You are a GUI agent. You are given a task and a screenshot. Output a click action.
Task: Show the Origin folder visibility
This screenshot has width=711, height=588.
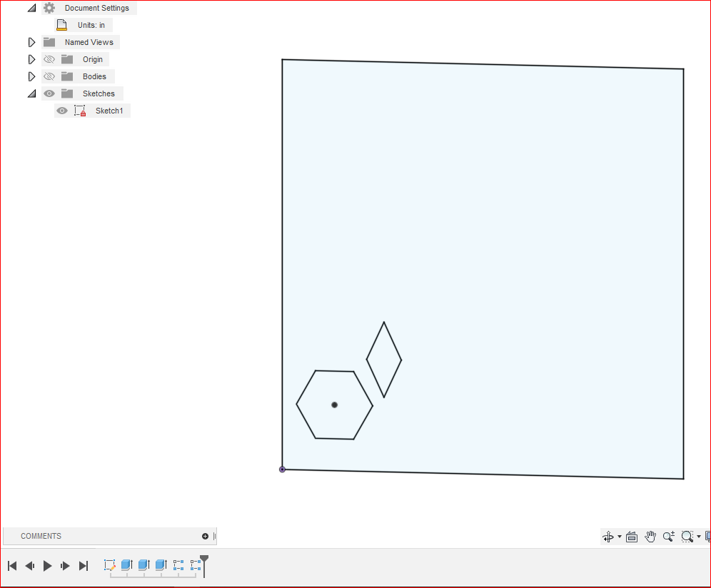click(49, 59)
